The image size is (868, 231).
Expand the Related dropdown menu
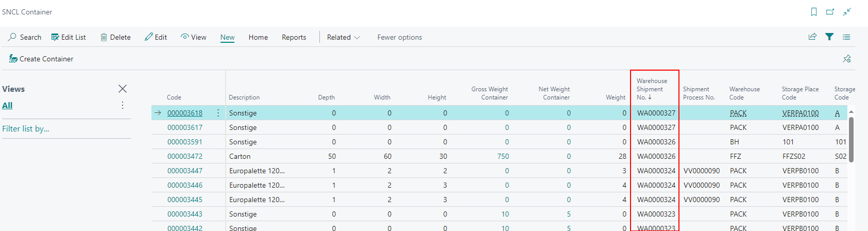point(343,37)
